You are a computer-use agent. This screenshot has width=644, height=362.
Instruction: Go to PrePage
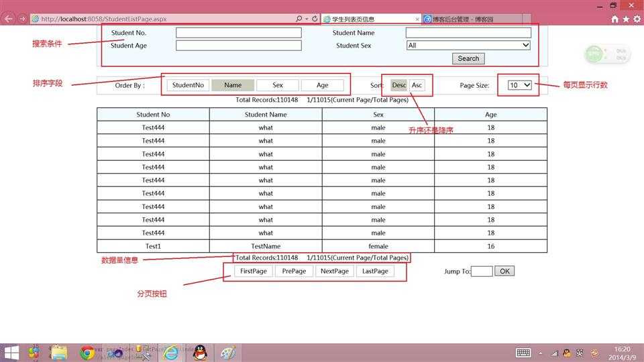[294, 271]
